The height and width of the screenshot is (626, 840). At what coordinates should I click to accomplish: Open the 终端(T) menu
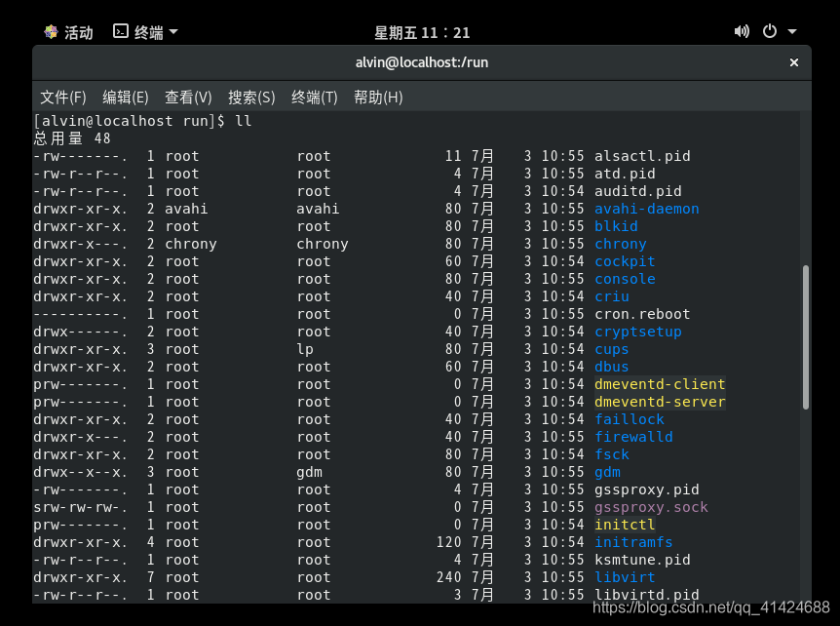pos(314,98)
